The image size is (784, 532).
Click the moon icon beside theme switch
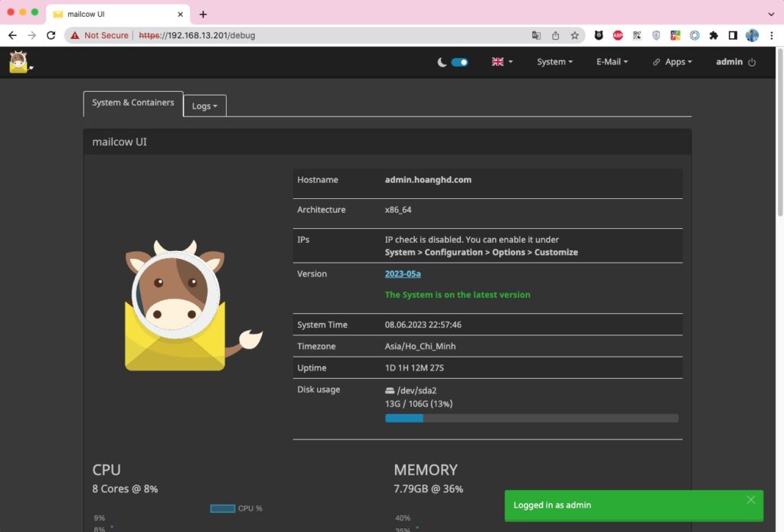442,62
